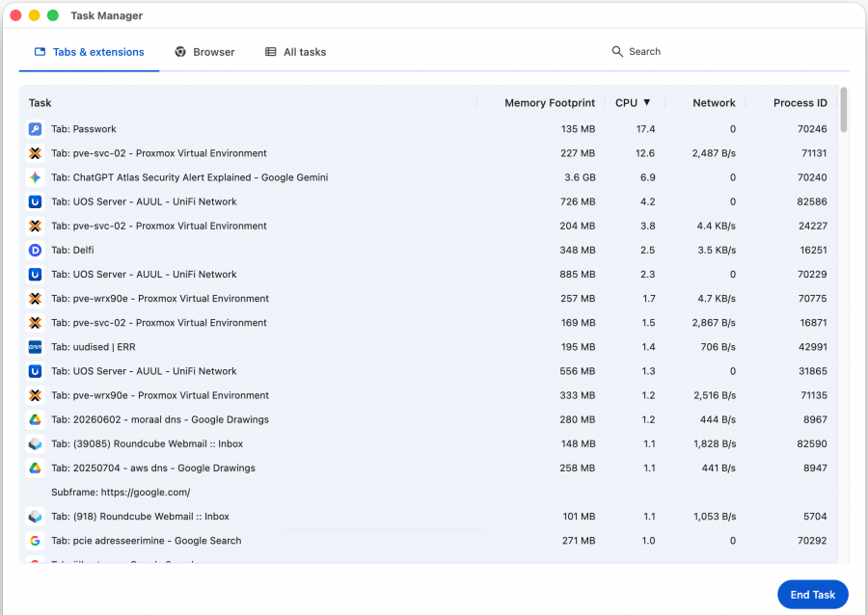The height and width of the screenshot is (615, 868).
Task: Click the '2,487 B/s' network value
Action: tap(714, 153)
